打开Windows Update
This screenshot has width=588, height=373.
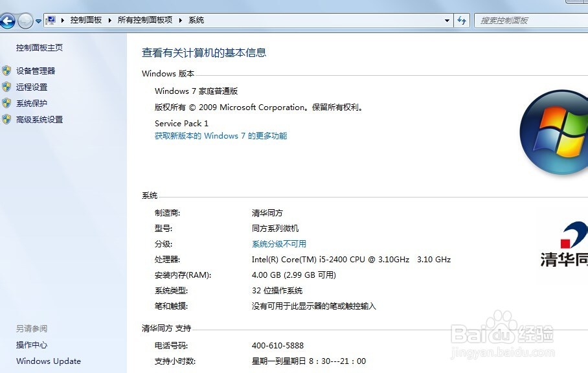pyautogui.click(x=47, y=361)
